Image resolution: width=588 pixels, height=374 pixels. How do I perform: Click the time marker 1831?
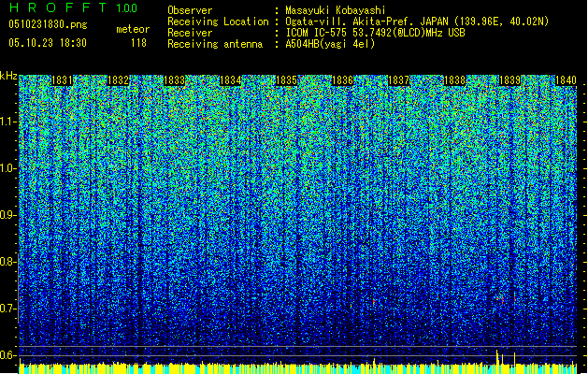[x=62, y=80]
